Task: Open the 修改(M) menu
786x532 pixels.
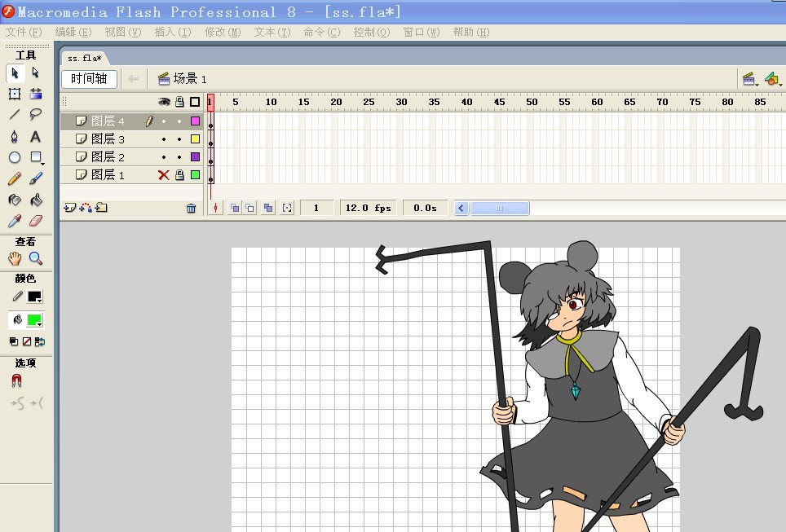Action: pos(223,33)
